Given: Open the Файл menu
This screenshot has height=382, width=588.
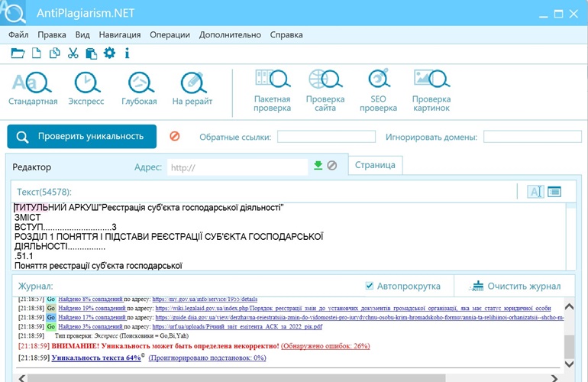Looking at the screenshot, I should (x=18, y=35).
